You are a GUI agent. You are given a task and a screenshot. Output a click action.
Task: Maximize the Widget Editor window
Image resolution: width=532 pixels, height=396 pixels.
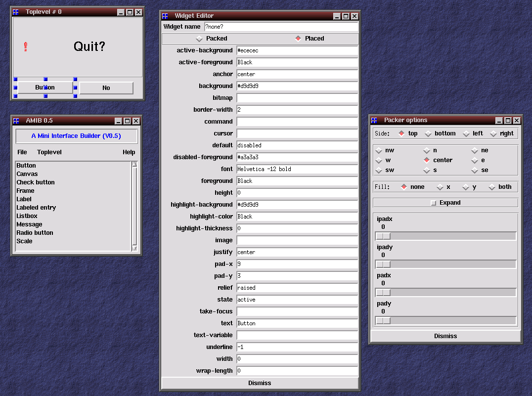pyautogui.click(x=346, y=16)
